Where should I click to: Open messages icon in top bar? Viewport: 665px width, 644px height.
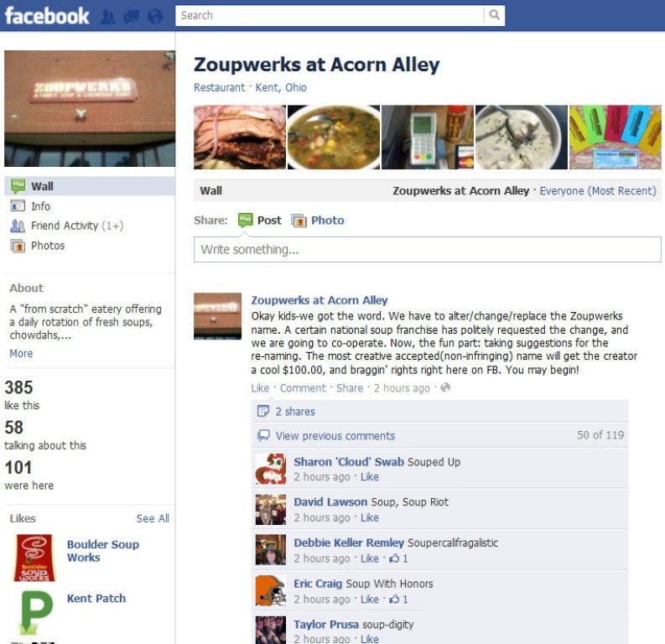[x=131, y=16]
